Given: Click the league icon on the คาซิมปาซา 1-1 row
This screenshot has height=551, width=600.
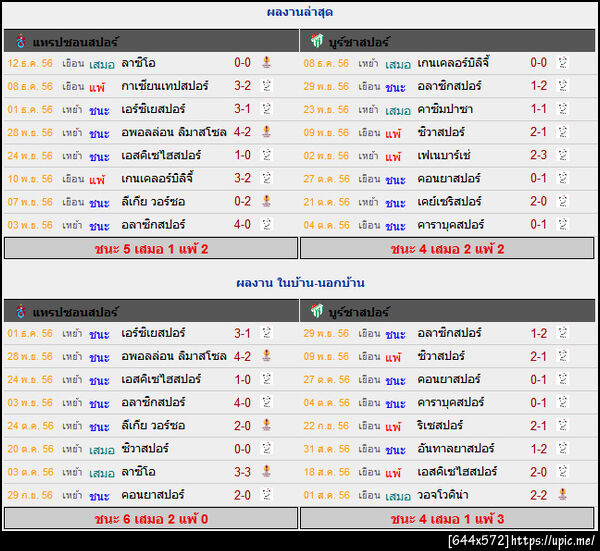Looking at the screenshot, I should point(562,109).
